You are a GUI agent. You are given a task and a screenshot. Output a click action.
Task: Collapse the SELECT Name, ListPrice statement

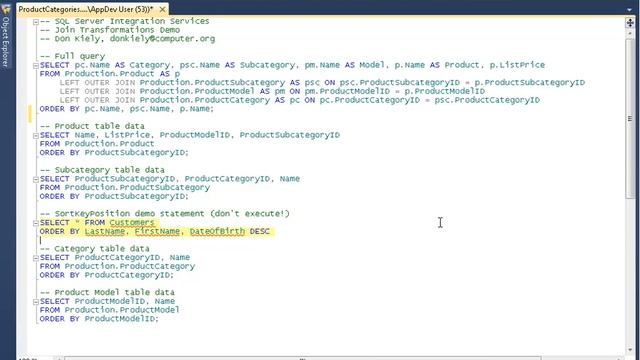[36, 136]
